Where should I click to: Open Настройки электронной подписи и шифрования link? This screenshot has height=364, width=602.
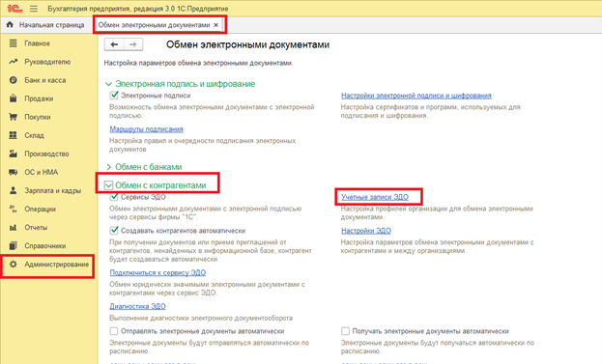coord(416,96)
